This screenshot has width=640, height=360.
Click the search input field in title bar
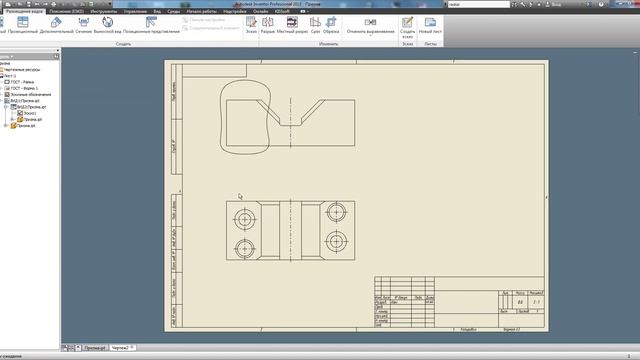(478, 4)
